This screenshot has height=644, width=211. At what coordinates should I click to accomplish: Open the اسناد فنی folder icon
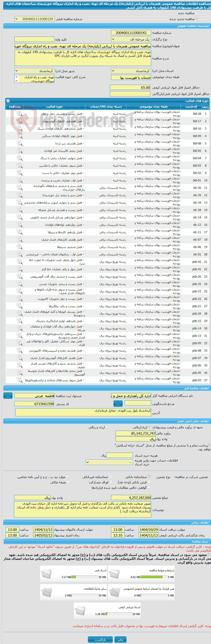tap(47, 574)
